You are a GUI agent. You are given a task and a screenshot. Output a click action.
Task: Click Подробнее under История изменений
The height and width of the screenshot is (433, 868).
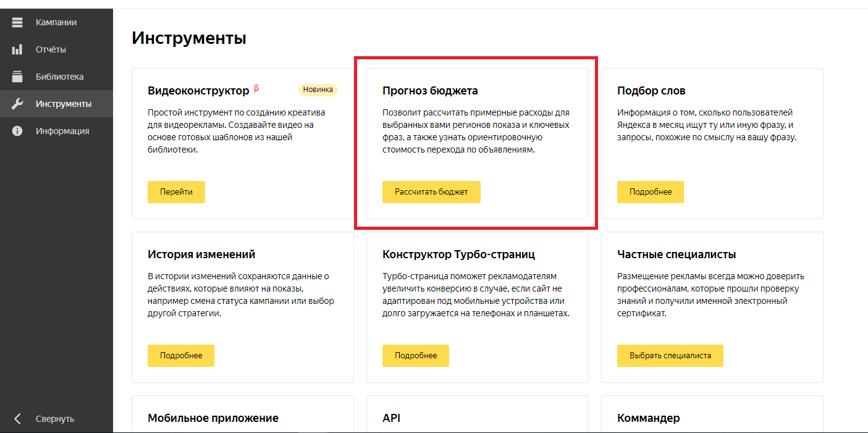(x=180, y=356)
